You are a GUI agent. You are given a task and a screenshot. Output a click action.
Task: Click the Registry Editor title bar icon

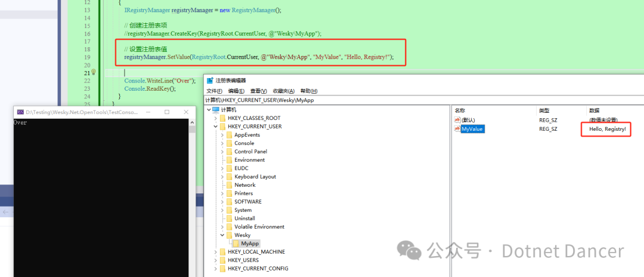pos(210,81)
